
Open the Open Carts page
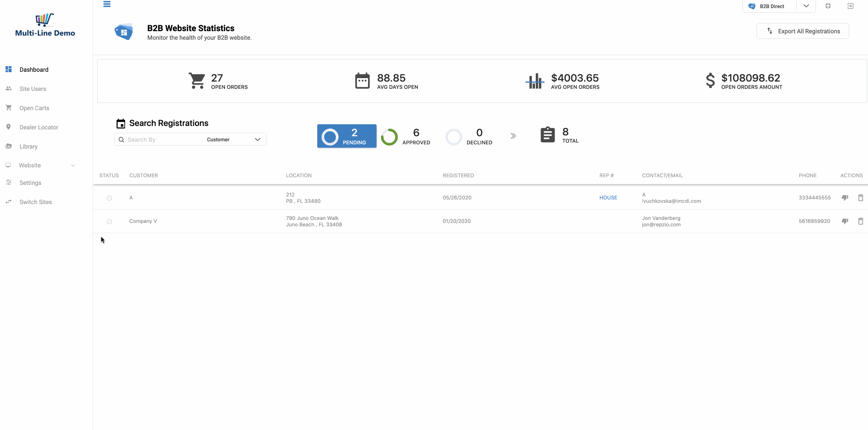[34, 108]
